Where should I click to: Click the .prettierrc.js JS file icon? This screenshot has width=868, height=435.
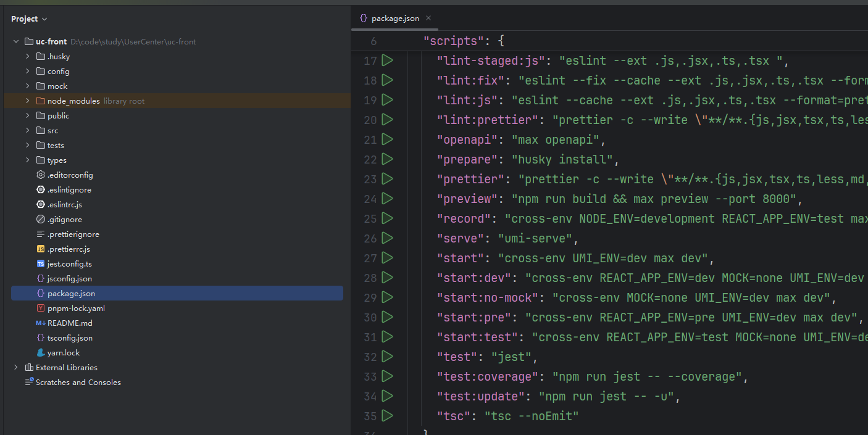[41, 249]
